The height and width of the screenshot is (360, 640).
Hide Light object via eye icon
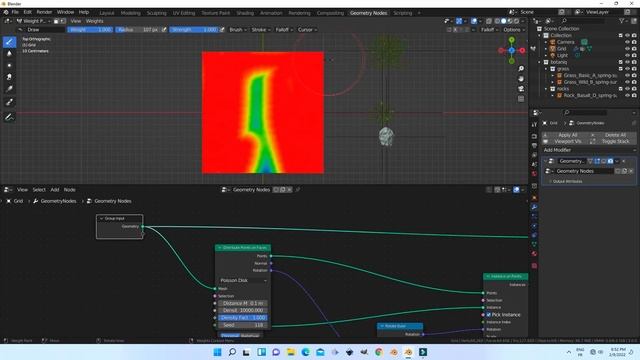coord(627,55)
